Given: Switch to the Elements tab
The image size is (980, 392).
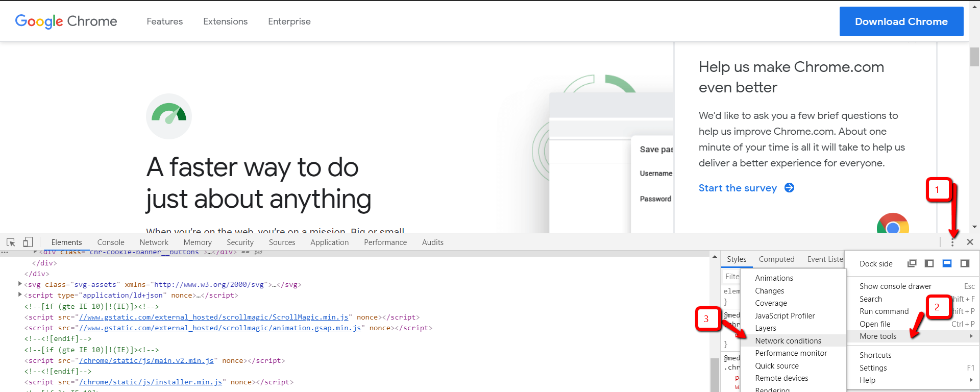Looking at the screenshot, I should (x=66, y=242).
